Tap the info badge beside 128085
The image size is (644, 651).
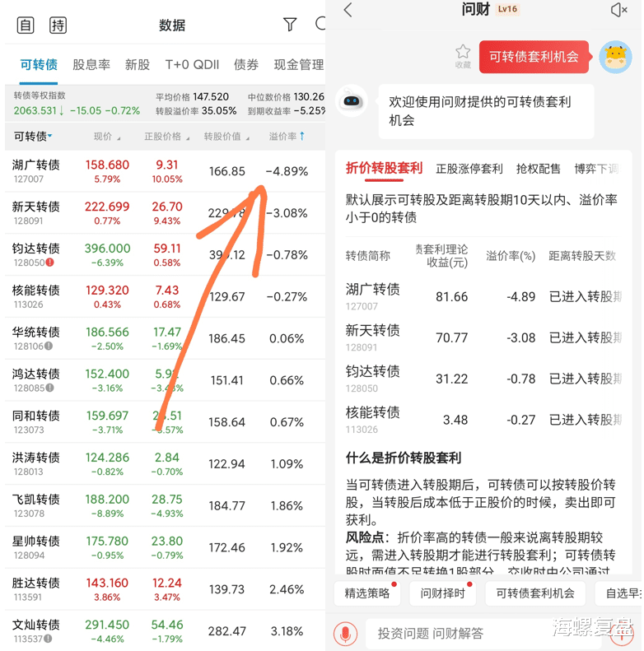point(49,388)
